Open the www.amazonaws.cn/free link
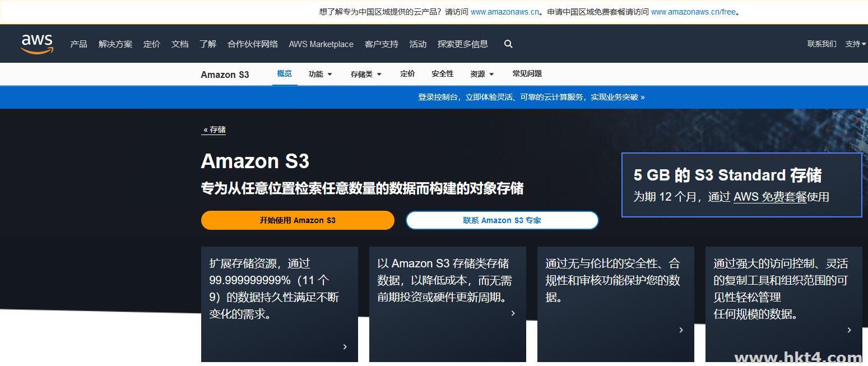The width and height of the screenshot is (868, 366). pyautogui.click(x=693, y=11)
